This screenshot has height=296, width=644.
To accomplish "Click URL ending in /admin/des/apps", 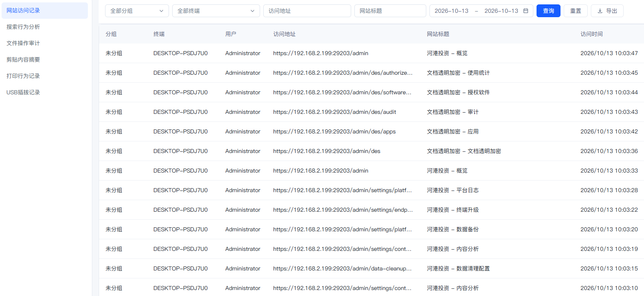I will coord(334,131).
